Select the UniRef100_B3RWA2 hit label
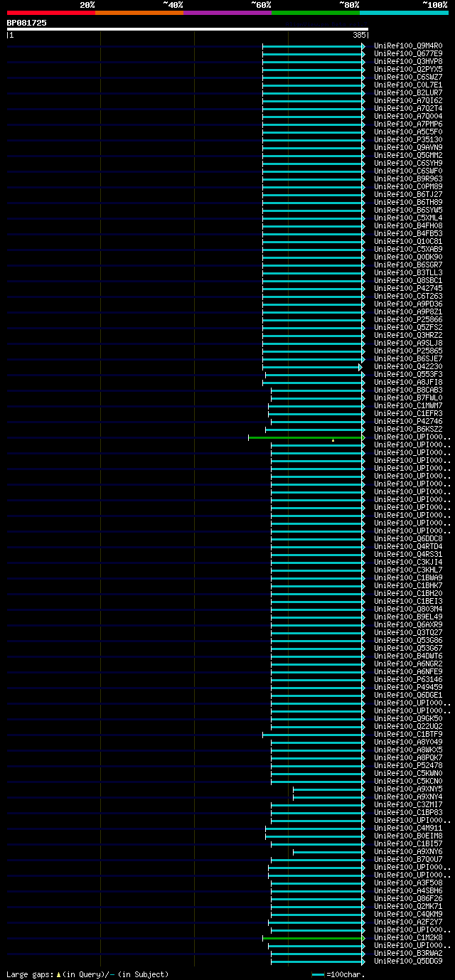 (408, 953)
